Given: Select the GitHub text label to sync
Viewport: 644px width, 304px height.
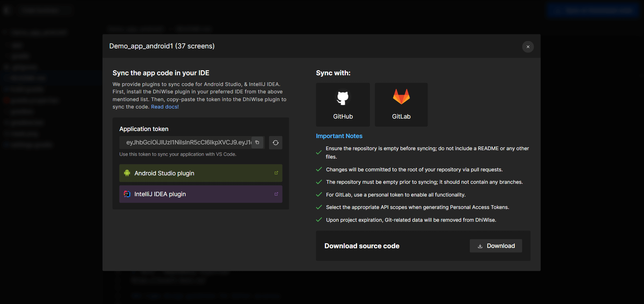Looking at the screenshot, I should [343, 117].
